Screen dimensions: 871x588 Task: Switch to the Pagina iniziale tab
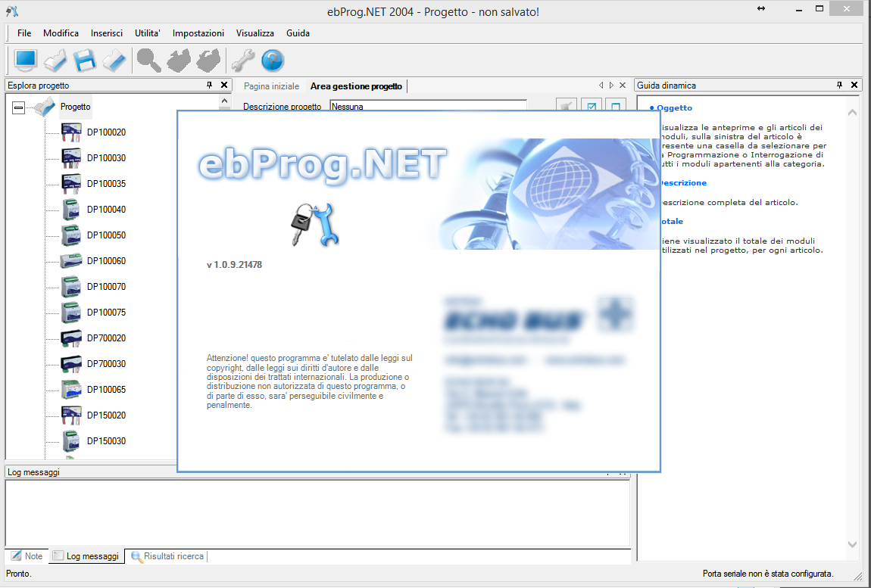[271, 86]
